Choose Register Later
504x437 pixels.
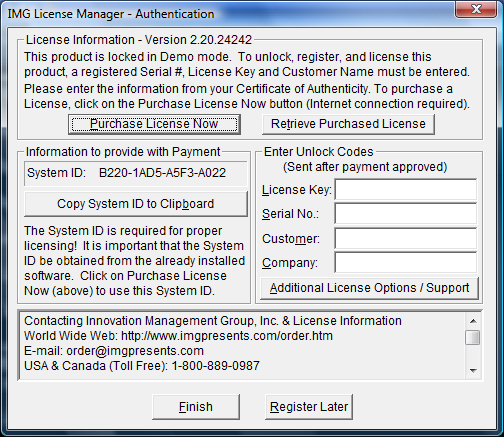pyautogui.click(x=309, y=407)
